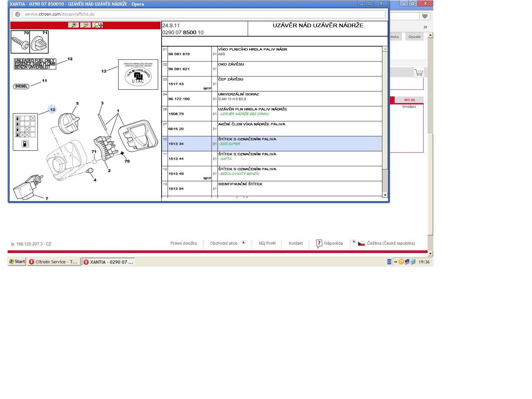Open the Obchodní akce link
Image resolution: width=532 pixels, height=399 pixels.
click(224, 243)
